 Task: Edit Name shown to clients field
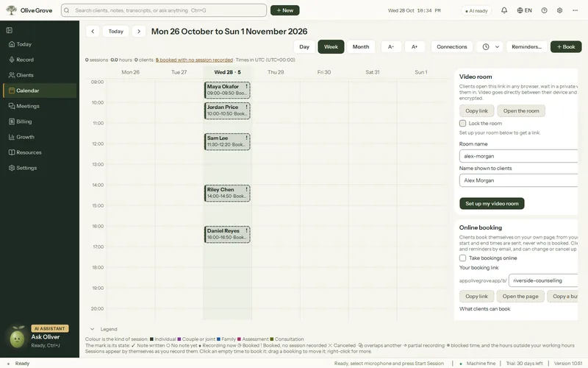[519, 180]
